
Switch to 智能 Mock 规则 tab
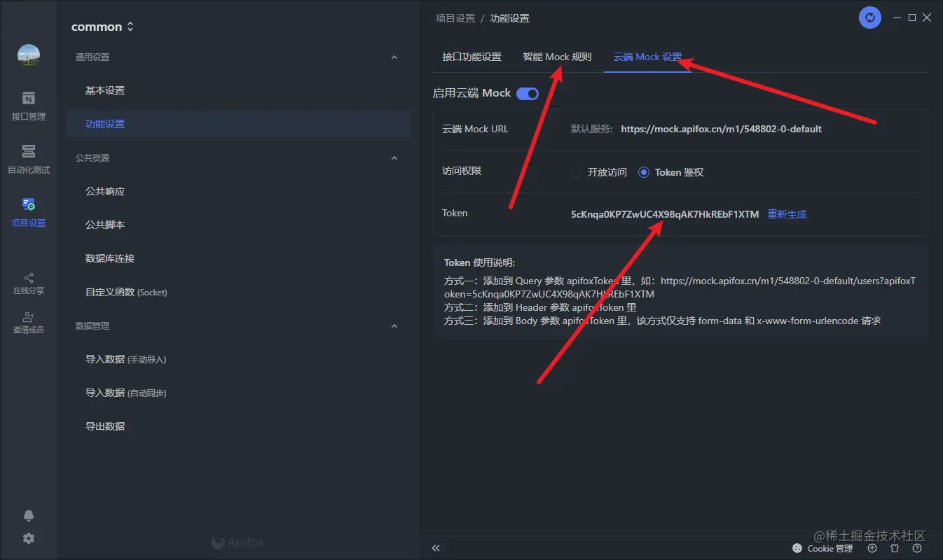pos(557,57)
